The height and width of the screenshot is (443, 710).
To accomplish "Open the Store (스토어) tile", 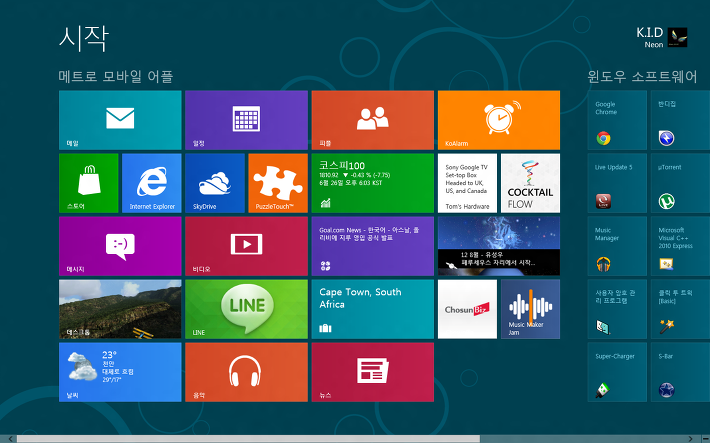I will [x=89, y=183].
